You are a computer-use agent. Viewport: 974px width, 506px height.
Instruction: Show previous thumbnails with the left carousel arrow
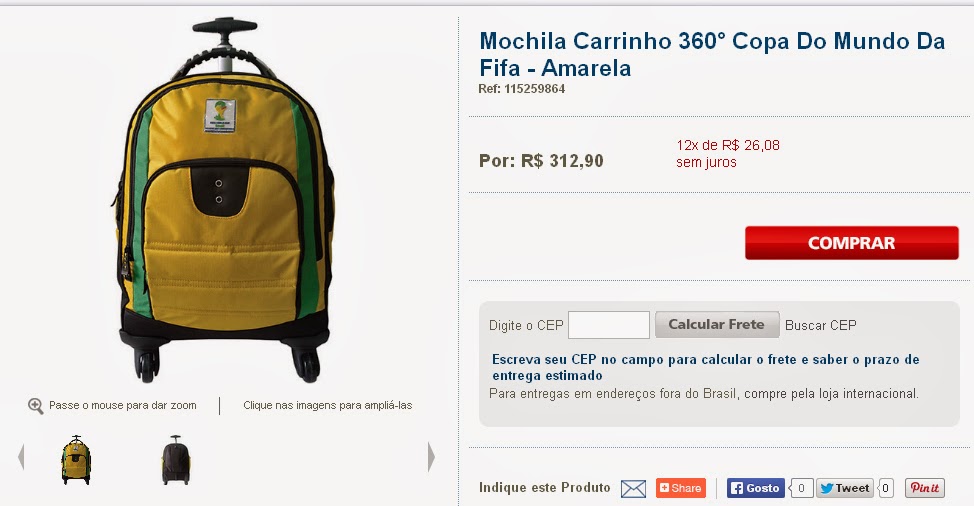coord(20,458)
